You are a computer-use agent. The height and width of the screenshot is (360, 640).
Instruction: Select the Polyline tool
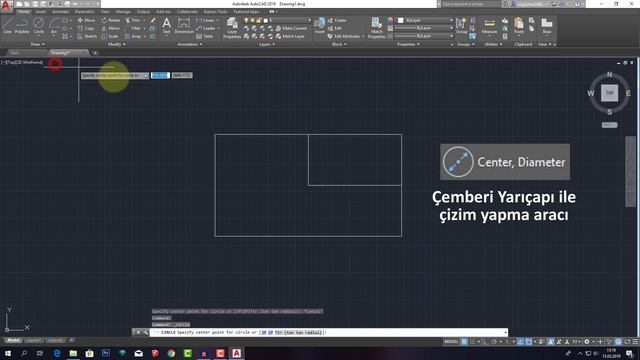pyautogui.click(x=22, y=25)
